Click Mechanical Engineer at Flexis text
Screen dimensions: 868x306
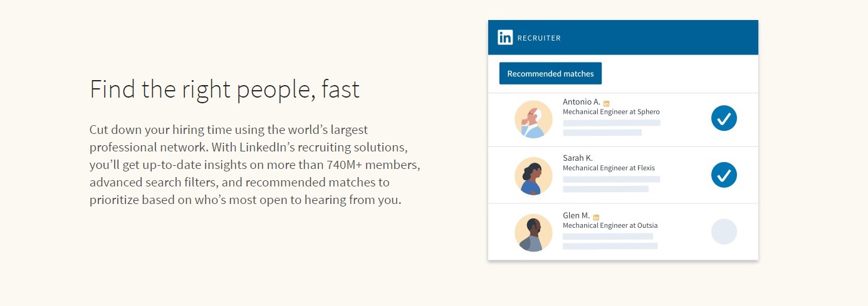click(x=609, y=168)
